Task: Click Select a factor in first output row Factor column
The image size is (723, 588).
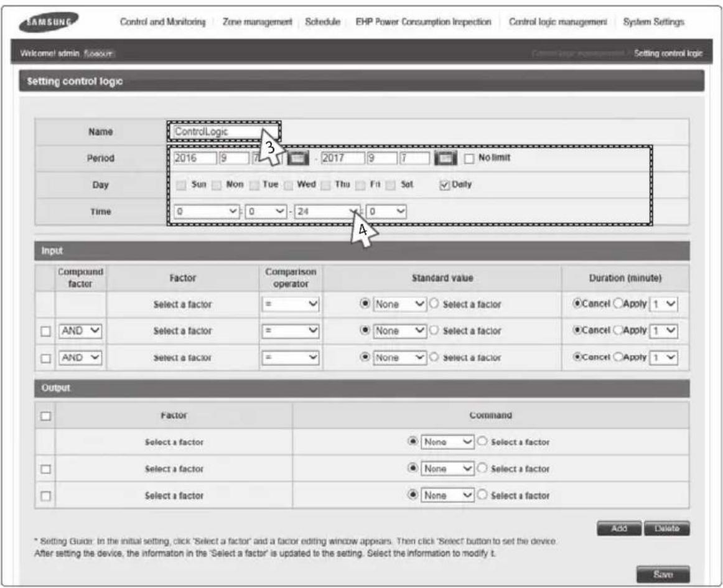Action: point(174,442)
